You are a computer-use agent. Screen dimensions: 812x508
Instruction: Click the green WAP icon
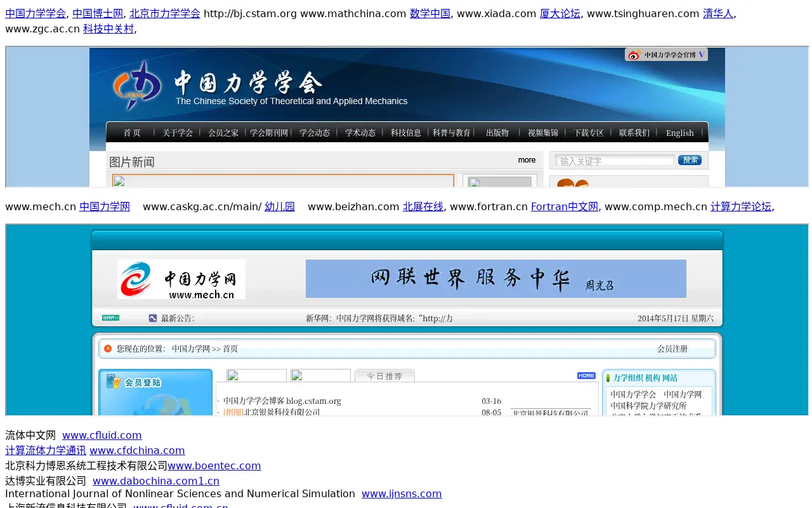coord(110,317)
